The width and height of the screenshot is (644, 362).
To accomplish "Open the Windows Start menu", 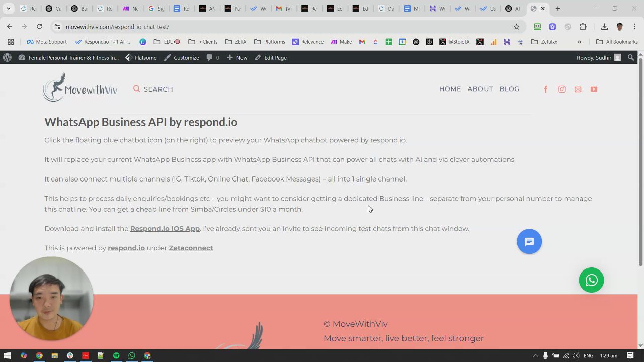I will coord(7,355).
